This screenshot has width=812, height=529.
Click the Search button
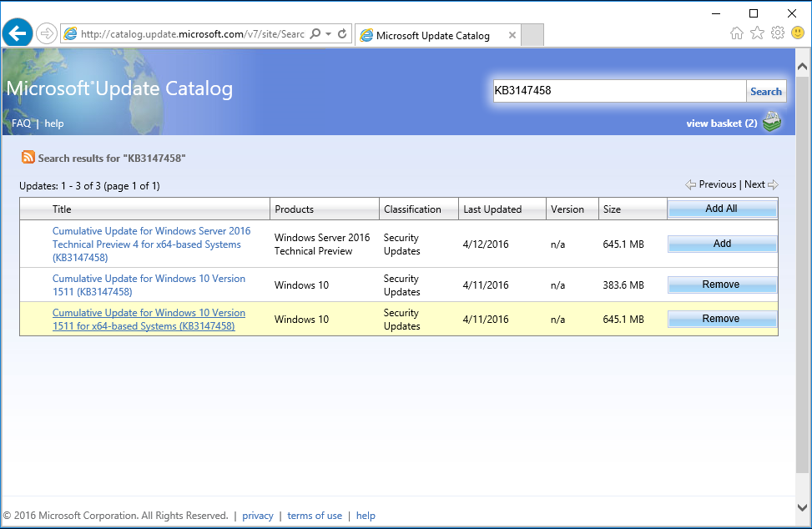765,92
